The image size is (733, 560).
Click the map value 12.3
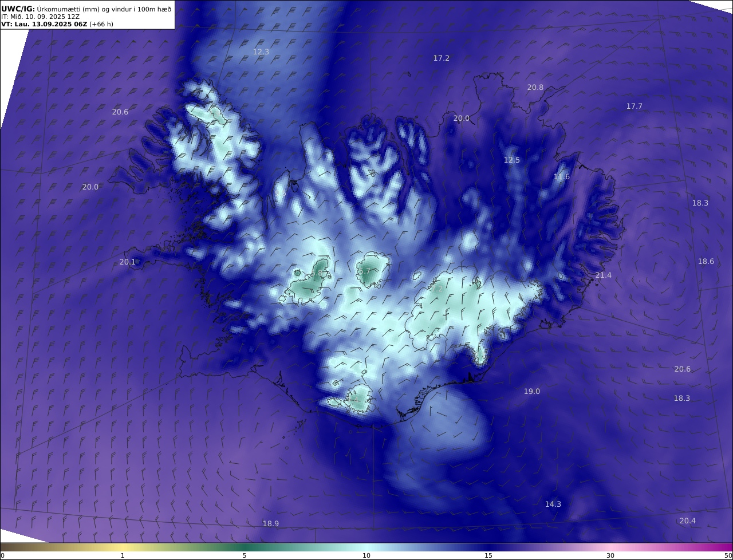[x=261, y=52]
